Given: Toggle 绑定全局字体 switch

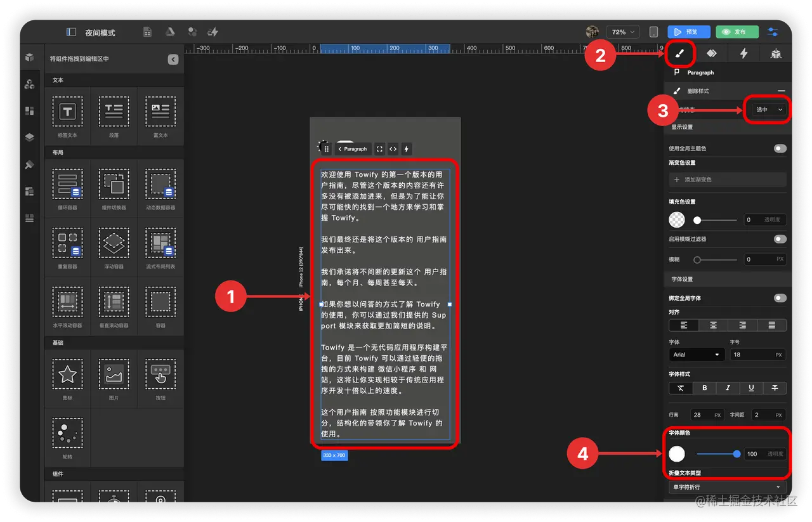Looking at the screenshot, I should (x=780, y=298).
